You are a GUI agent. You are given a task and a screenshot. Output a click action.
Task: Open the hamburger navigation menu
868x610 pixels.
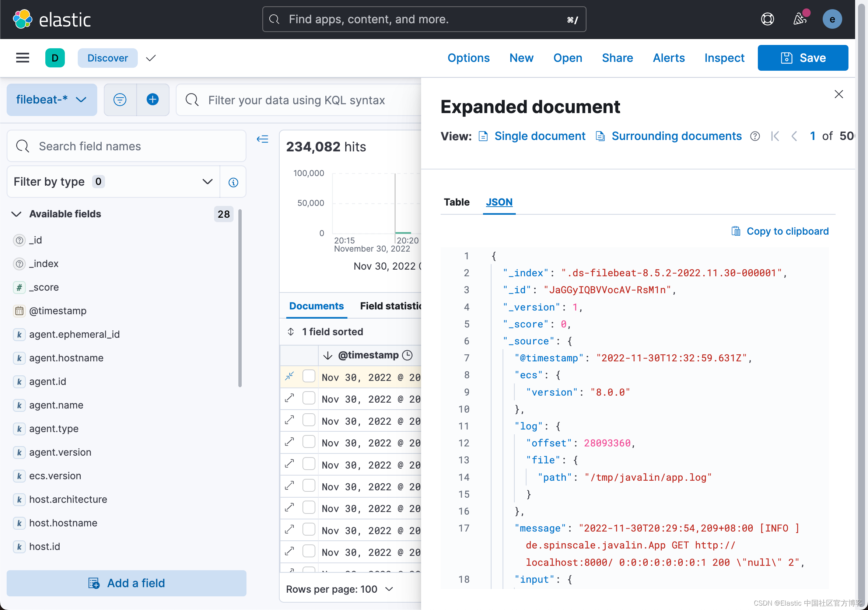pos(22,58)
